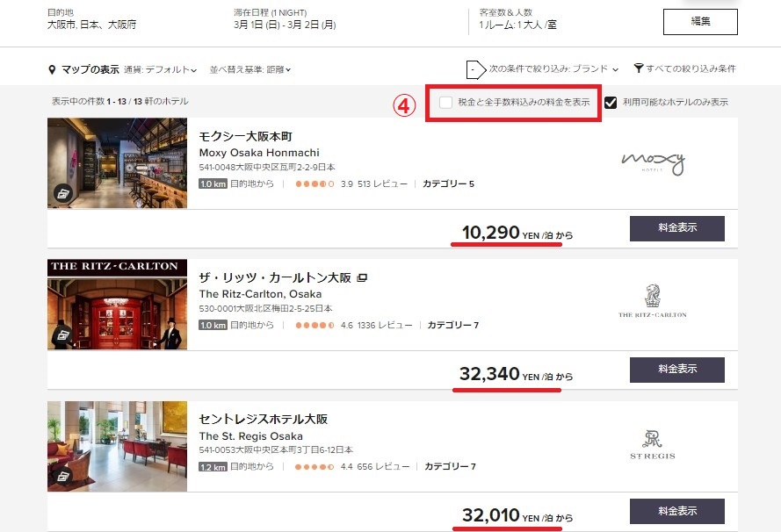Click the external link icon beside ザ・リッツ・カールトン大阪
Image resolution: width=781 pixels, height=532 pixels.
[362, 277]
